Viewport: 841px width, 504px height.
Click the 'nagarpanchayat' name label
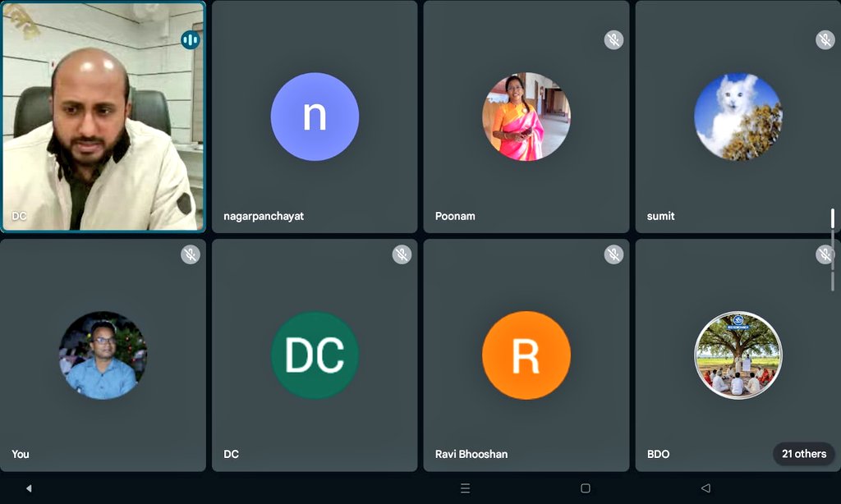coord(264,216)
